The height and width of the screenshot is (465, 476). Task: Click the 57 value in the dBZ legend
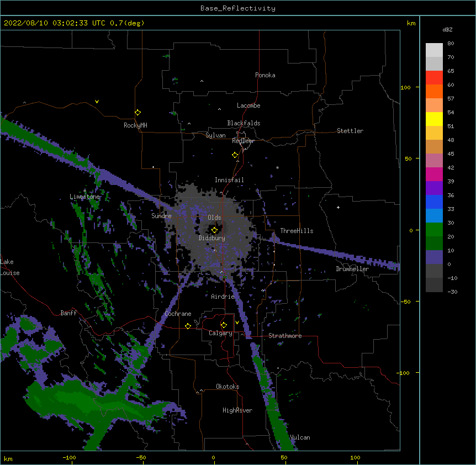pyautogui.click(x=451, y=99)
